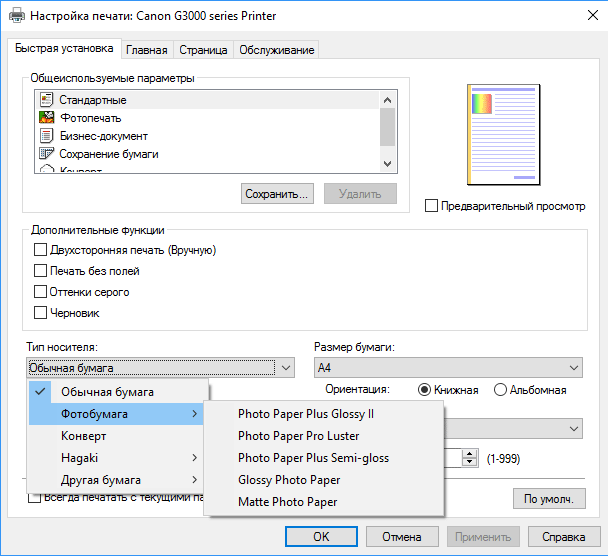
Task: Toggle Всегда печатать с текущими параметрами checkbox
Action: [35, 497]
